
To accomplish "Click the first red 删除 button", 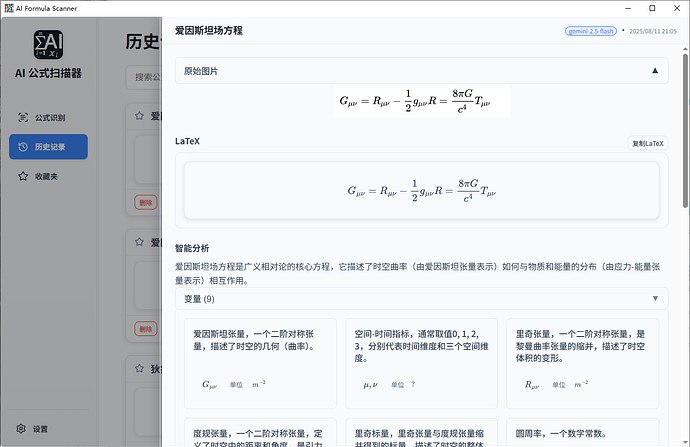I will click(x=146, y=202).
